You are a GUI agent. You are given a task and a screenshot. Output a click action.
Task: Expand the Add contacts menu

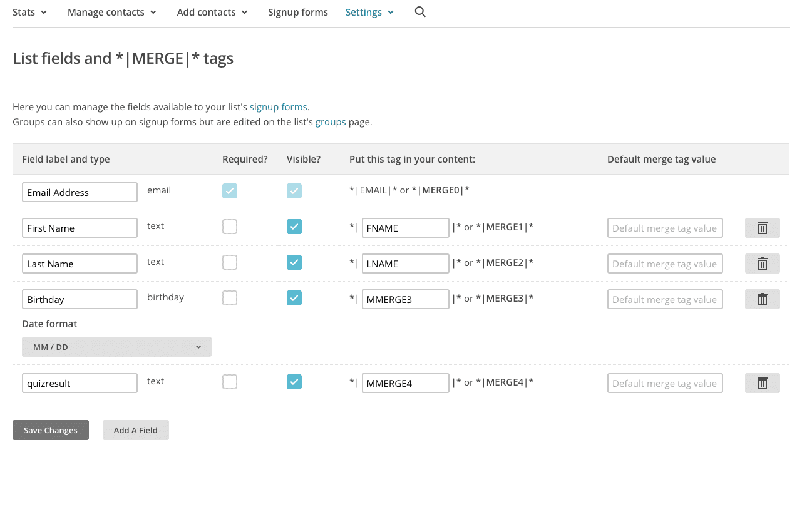[x=212, y=12]
